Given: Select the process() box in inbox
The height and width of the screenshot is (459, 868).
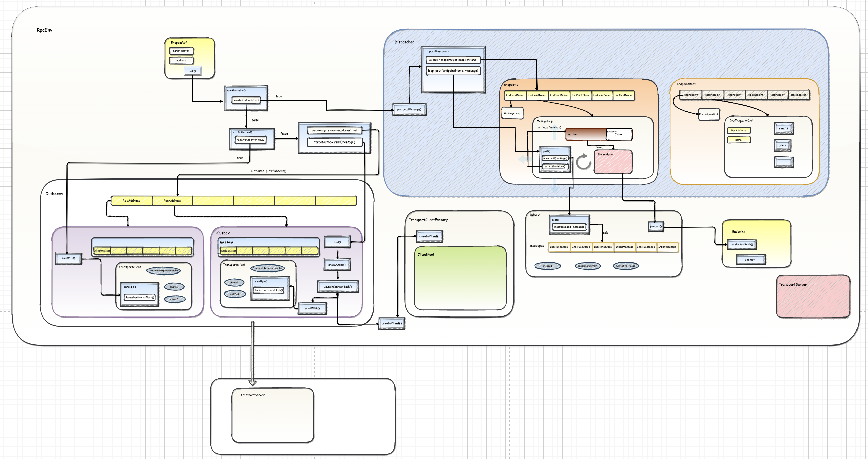Looking at the screenshot, I should 656,227.
